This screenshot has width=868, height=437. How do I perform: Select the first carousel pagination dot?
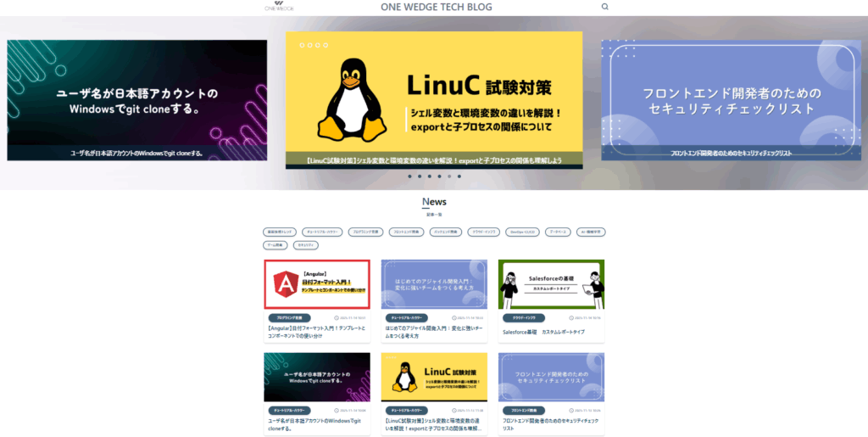point(409,176)
